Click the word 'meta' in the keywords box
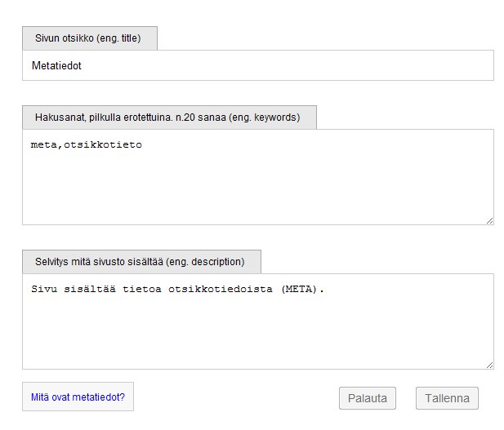The width and height of the screenshot is (504, 430). (42, 145)
